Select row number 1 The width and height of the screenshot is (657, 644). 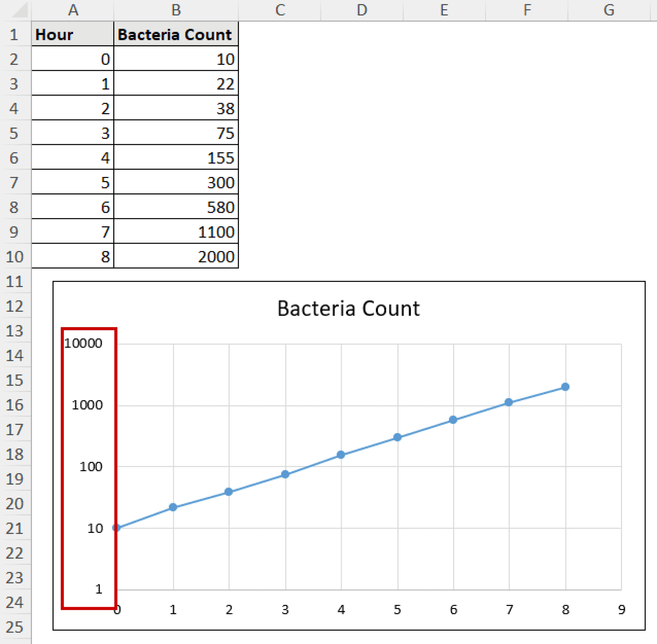tap(14, 35)
